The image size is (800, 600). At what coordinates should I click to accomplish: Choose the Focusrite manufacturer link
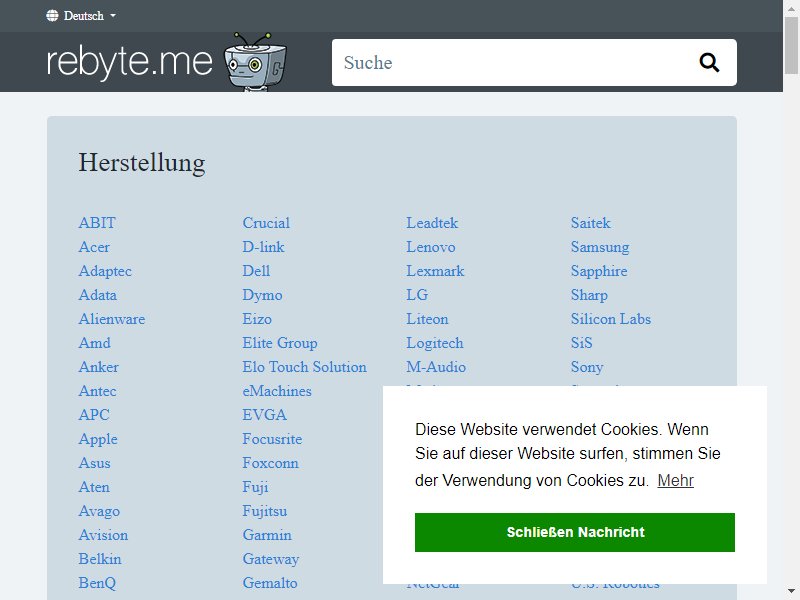tap(272, 439)
